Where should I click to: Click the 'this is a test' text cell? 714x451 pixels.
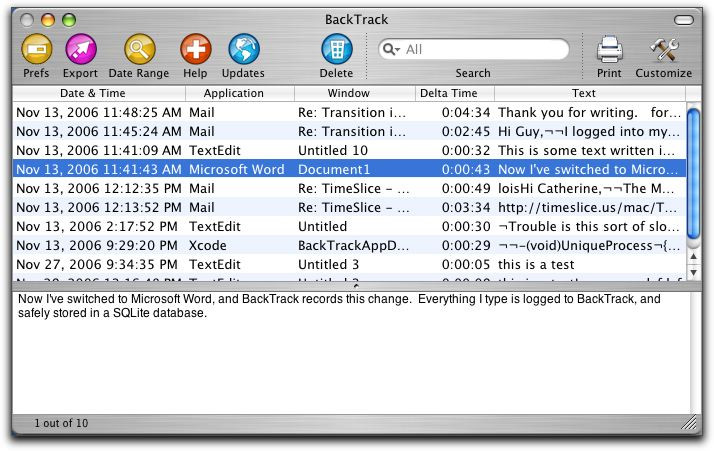[x=536, y=264]
